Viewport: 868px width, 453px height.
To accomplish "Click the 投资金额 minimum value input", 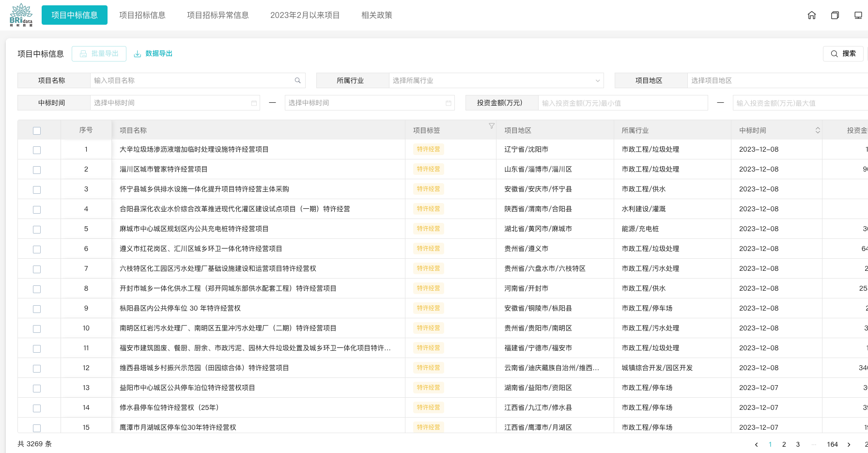I will pyautogui.click(x=623, y=103).
